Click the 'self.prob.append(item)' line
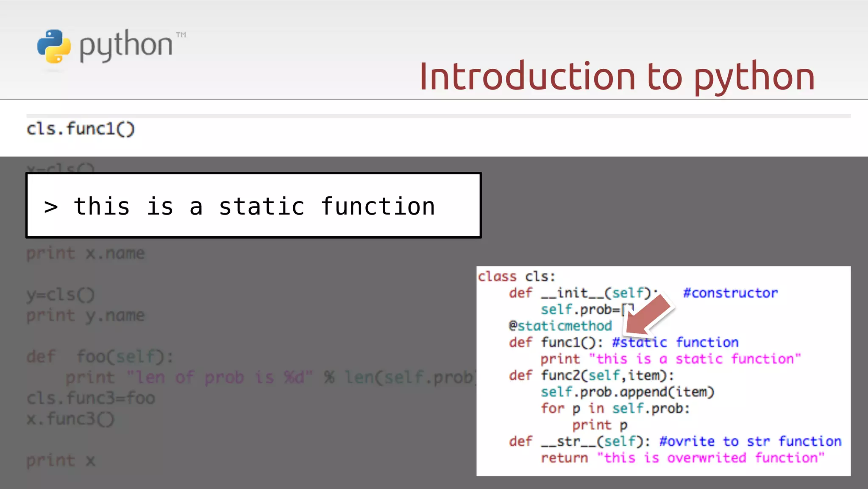 point(628,392)
